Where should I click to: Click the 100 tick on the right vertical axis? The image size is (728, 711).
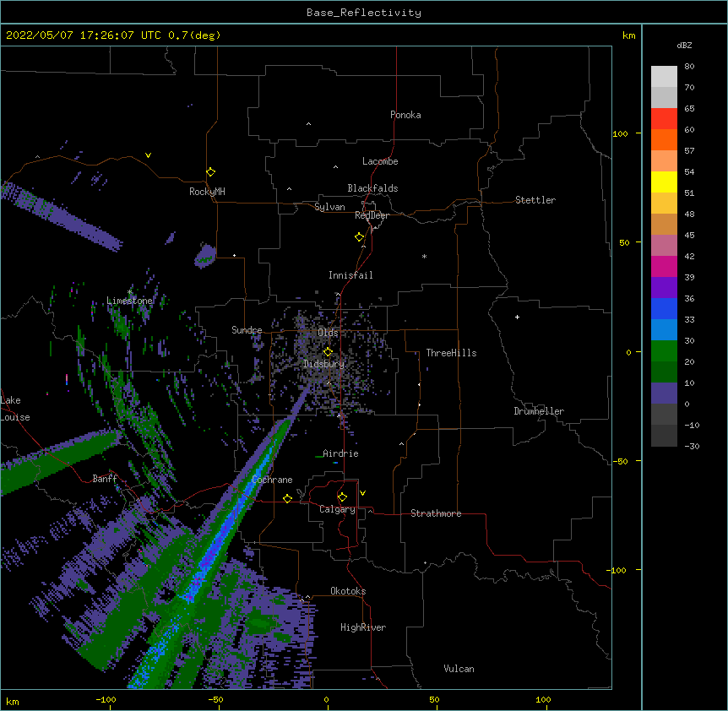[620, 133]
